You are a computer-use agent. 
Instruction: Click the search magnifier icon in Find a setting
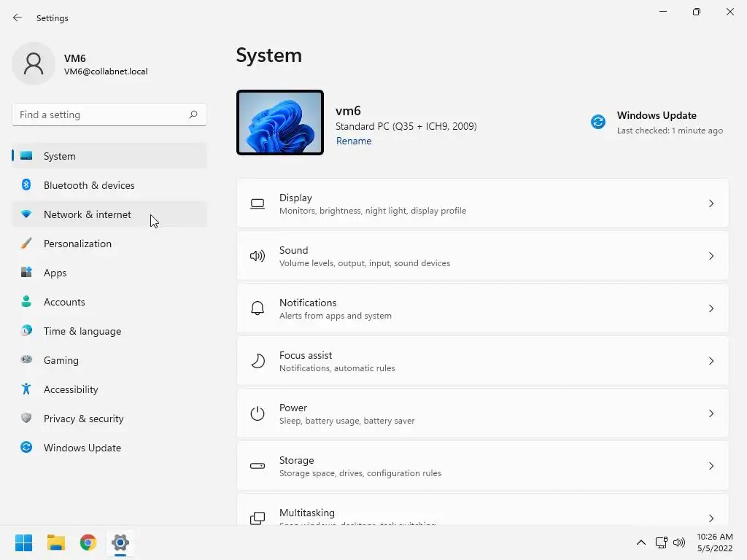[193, 114]
